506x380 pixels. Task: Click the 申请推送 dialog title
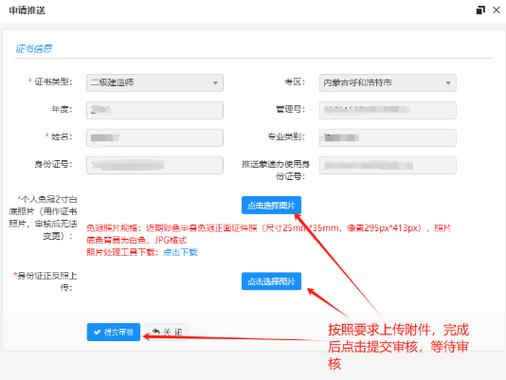coord(27,10)
